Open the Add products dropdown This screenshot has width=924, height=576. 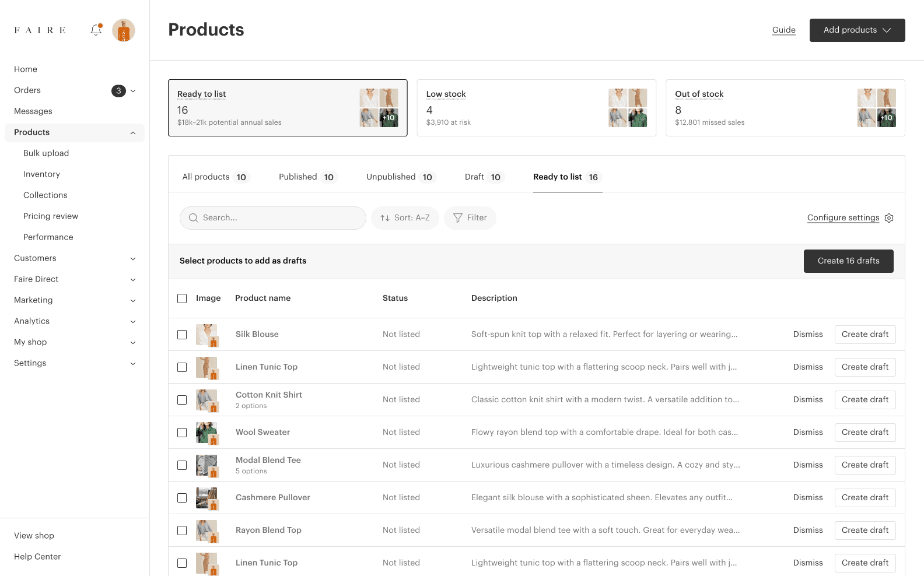857,30
